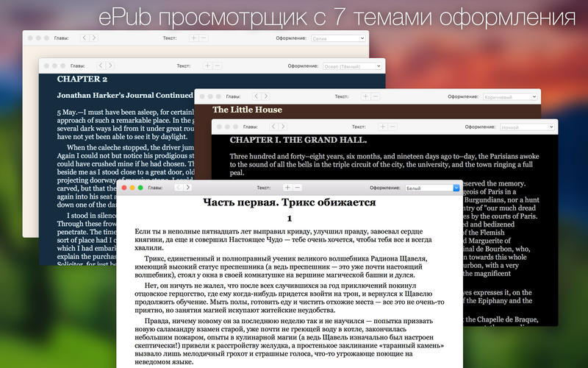Open the Ocean (Тёмный) theme dropdown
This screenshot has height=368, width=588.
[x=352, y=66]
